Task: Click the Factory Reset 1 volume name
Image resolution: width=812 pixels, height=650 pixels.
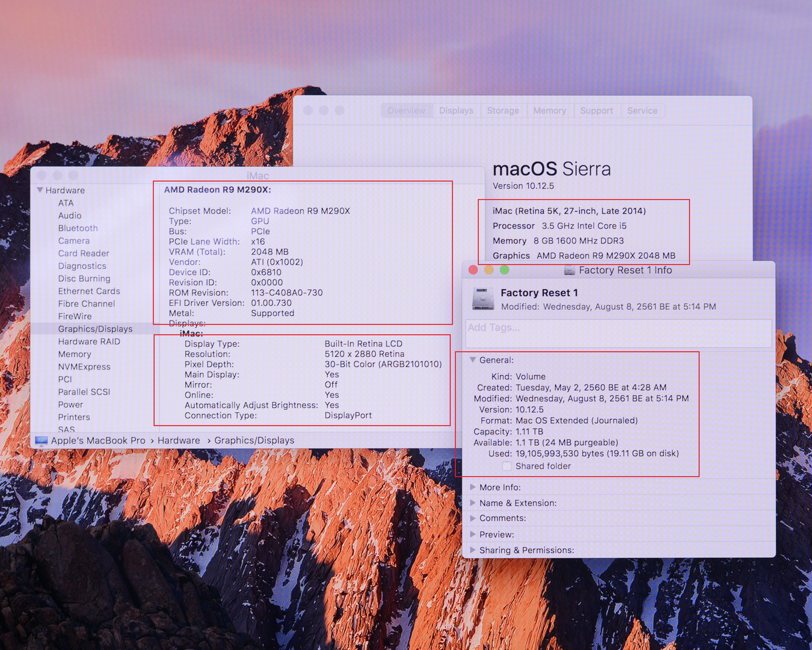Action: point(540,293)
